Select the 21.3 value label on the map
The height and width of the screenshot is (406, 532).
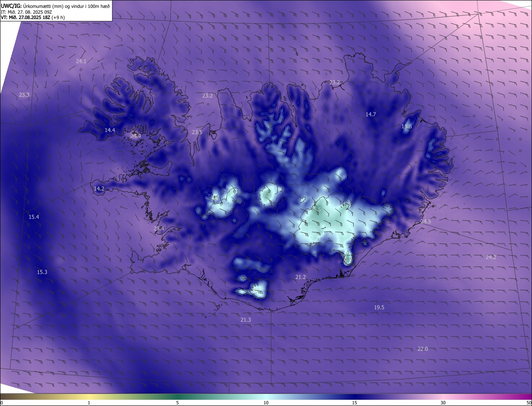pos(246,320)
